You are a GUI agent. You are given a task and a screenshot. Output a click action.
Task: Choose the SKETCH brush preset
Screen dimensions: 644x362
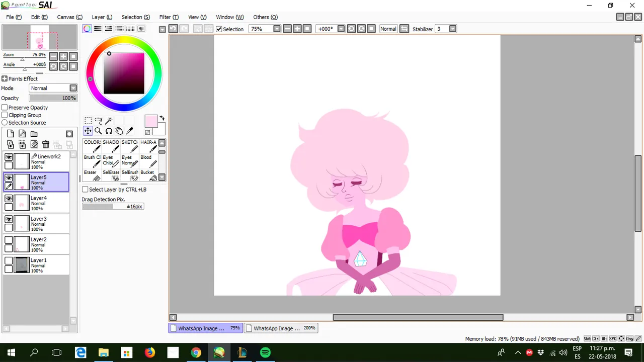[x=130, y=146]
